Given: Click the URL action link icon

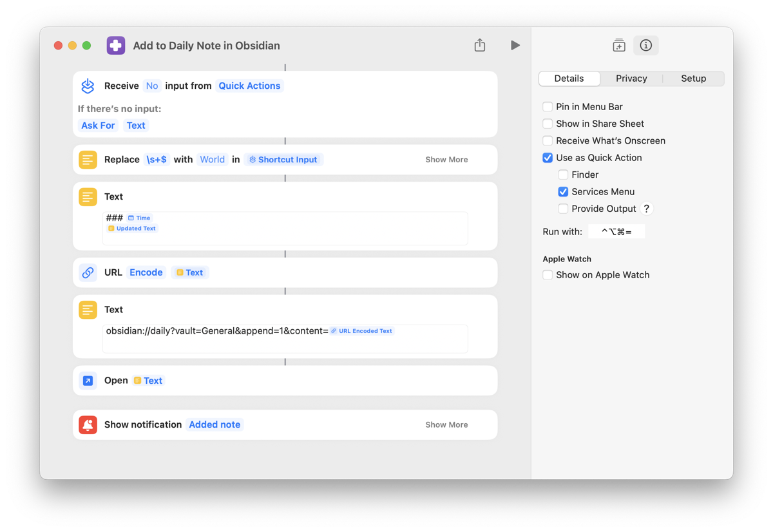Looking at the screenshot, I should (88, 272).
